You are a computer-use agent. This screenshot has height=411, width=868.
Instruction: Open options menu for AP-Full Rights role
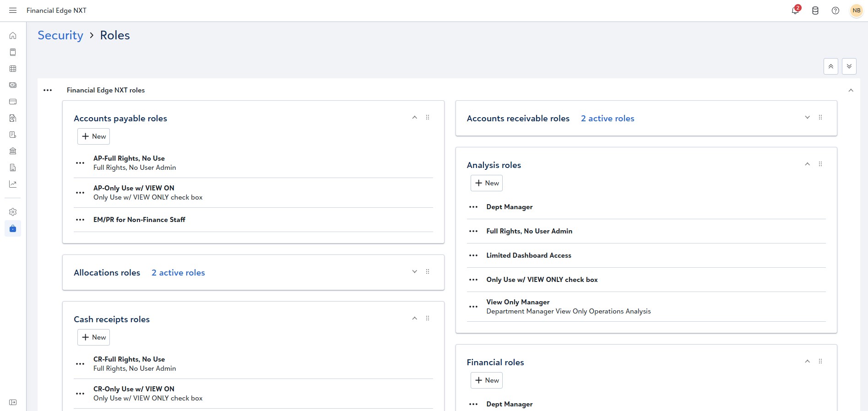80,163
